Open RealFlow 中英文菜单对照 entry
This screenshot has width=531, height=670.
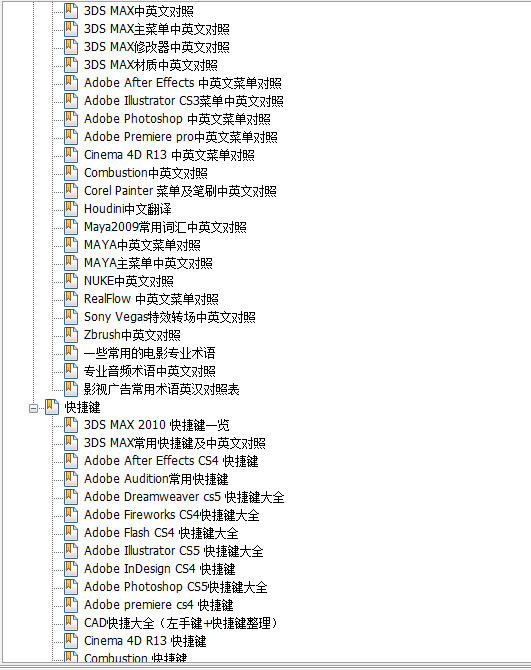pyautogui.click(x=151, y=299)
